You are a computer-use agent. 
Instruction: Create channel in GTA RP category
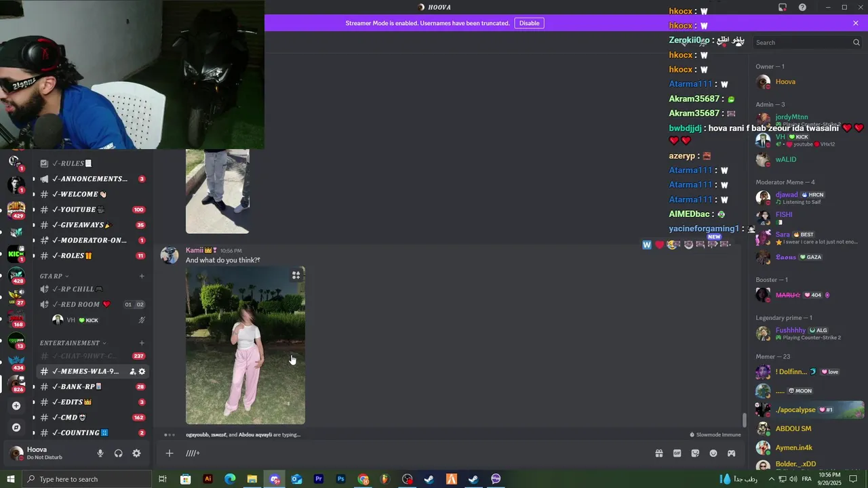point(142,276)
